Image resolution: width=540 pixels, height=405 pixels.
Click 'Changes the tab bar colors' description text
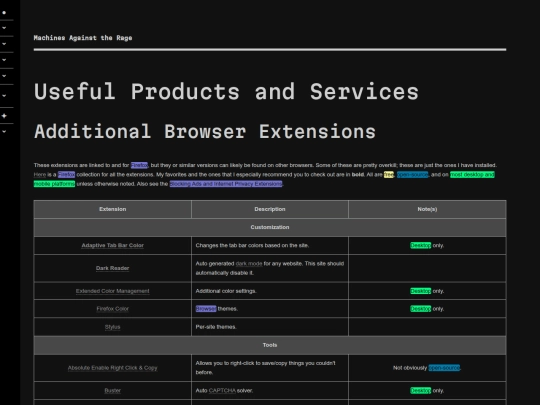click(x=252, y=246)
